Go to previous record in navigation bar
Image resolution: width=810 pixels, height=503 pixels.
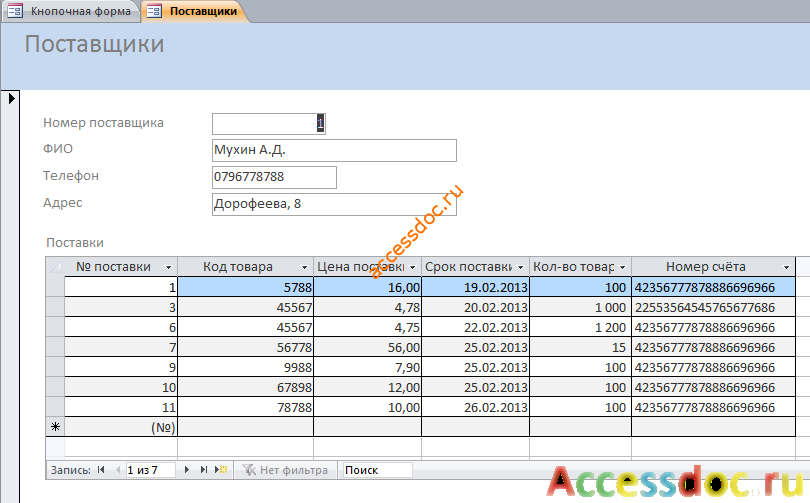[118, 469]
